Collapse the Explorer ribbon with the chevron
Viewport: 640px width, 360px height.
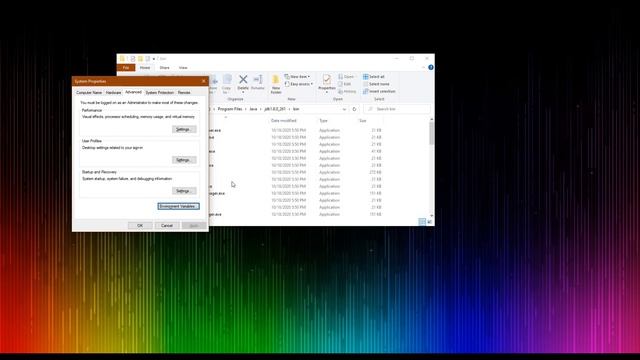[423, 67]
